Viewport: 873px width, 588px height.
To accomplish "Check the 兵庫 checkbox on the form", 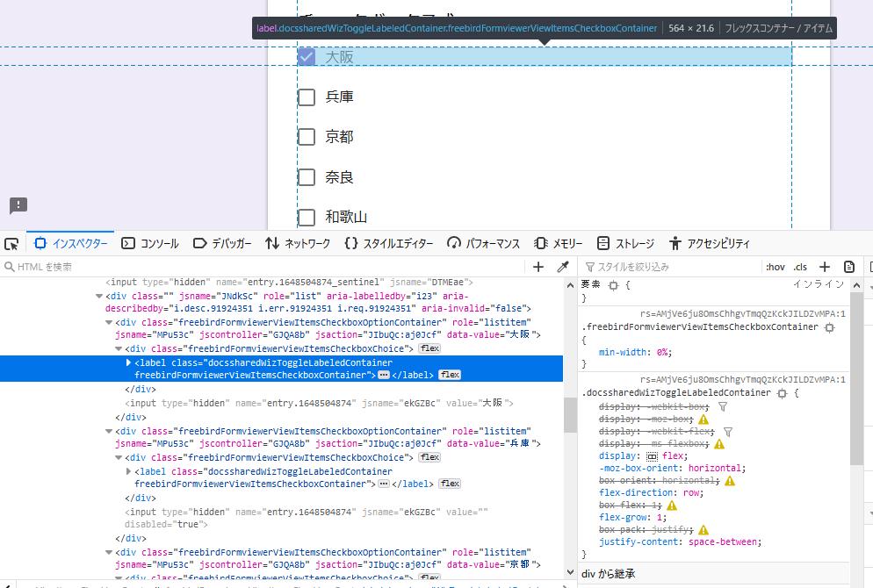I will point(306,97).
